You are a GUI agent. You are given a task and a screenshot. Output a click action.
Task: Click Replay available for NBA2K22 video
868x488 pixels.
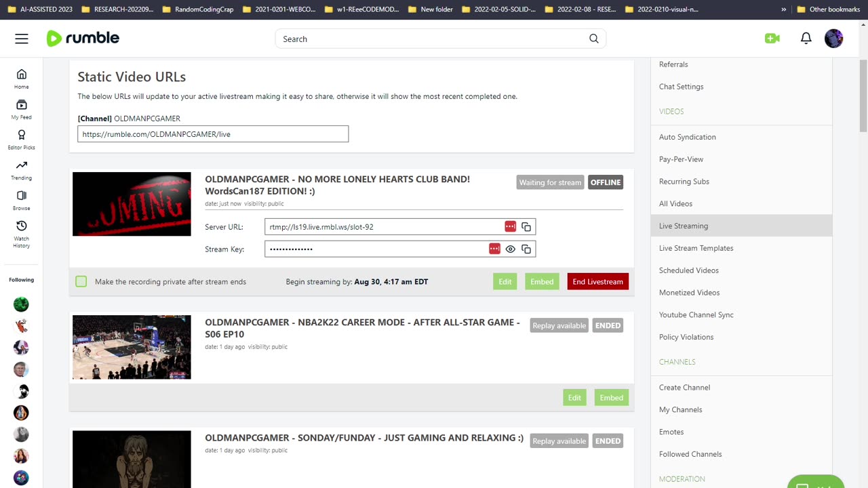(559, 325)
